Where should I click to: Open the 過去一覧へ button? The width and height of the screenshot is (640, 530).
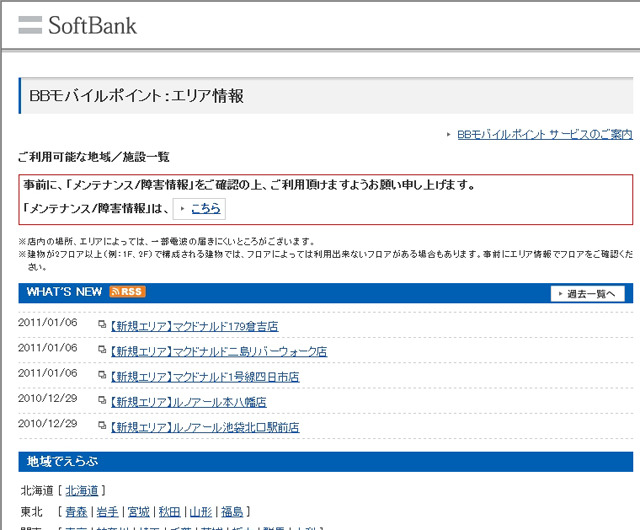tap(587, 294)
